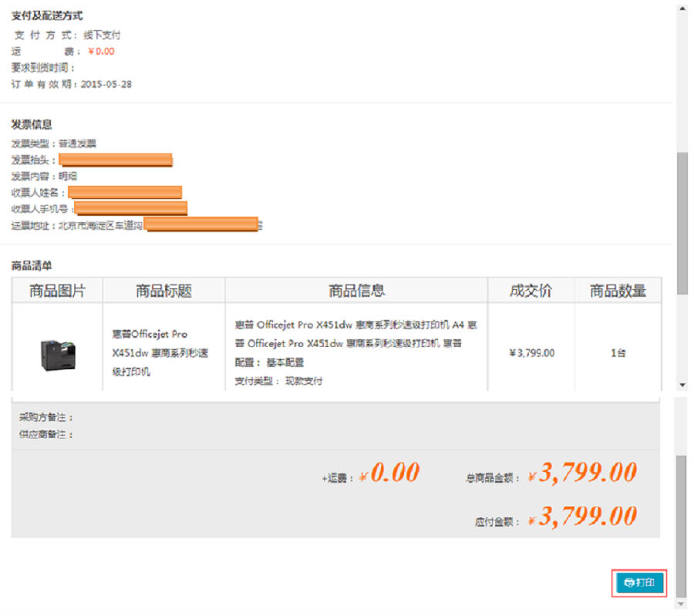This screenshot has height=616, width=694.
Task: Click the address text 北京市海淀区车道沟
Action: pos(100,226)
